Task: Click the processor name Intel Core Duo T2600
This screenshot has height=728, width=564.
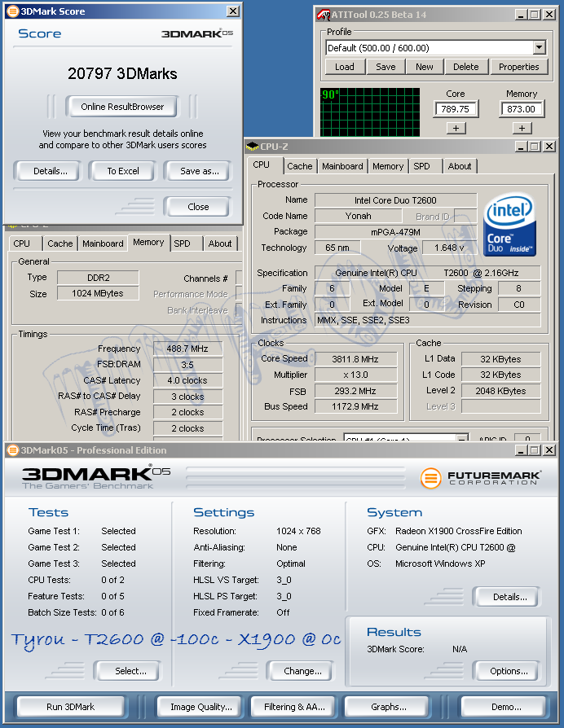Action: click(396, 200)
